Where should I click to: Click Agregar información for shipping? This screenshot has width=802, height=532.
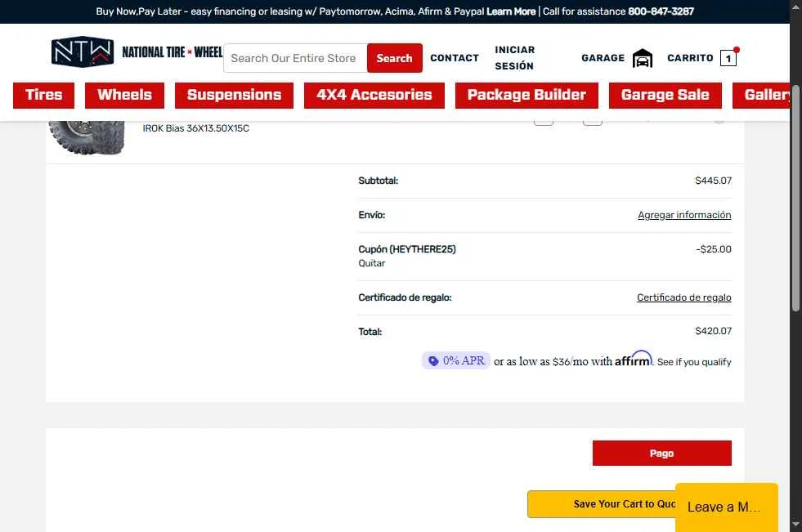pyautogui.click(x=684, y=215)
